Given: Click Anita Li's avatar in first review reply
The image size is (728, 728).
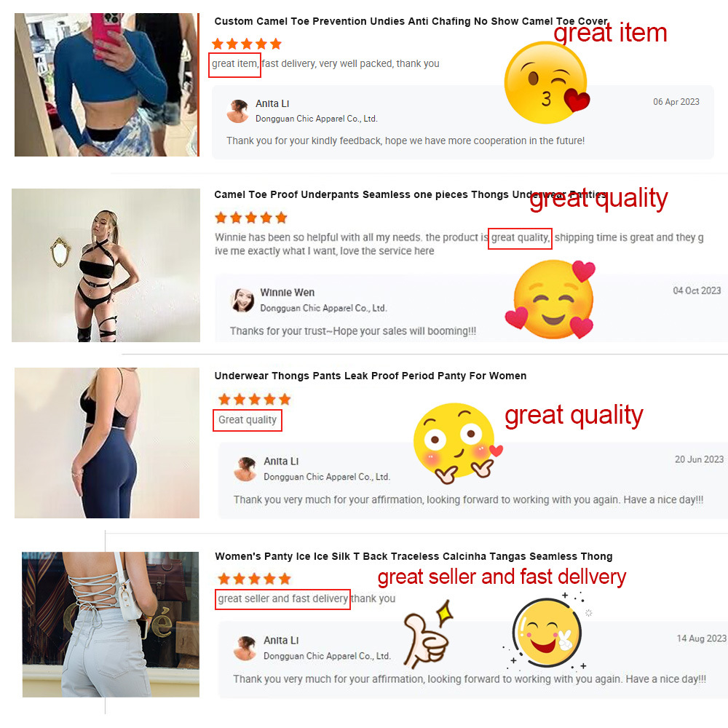Looking at the screenshot, I should click(238, 111).
